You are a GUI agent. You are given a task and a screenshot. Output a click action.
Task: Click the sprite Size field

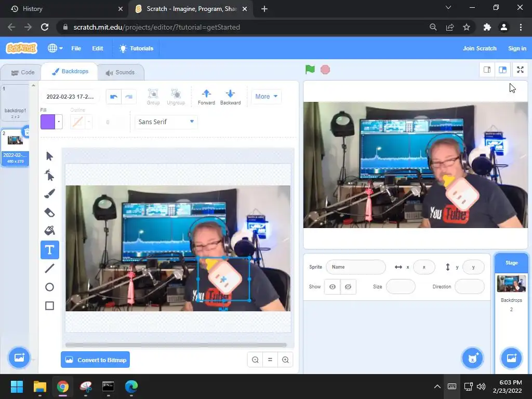click(401, 287)
